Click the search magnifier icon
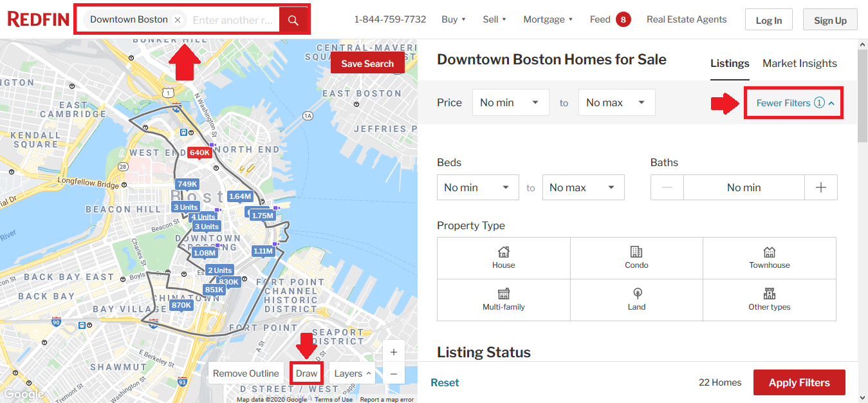The width and height of the screenshot is (868, 403). [293, 19]
